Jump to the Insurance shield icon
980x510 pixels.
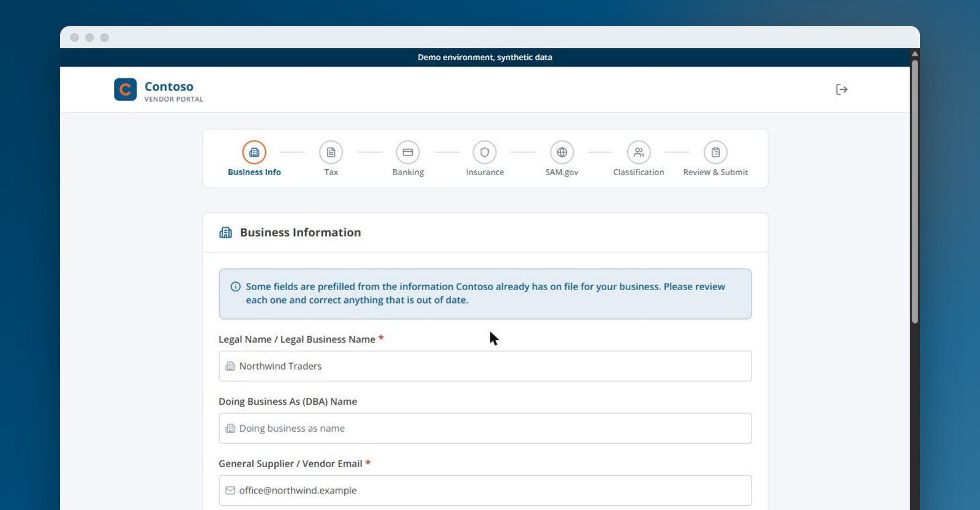484,152
